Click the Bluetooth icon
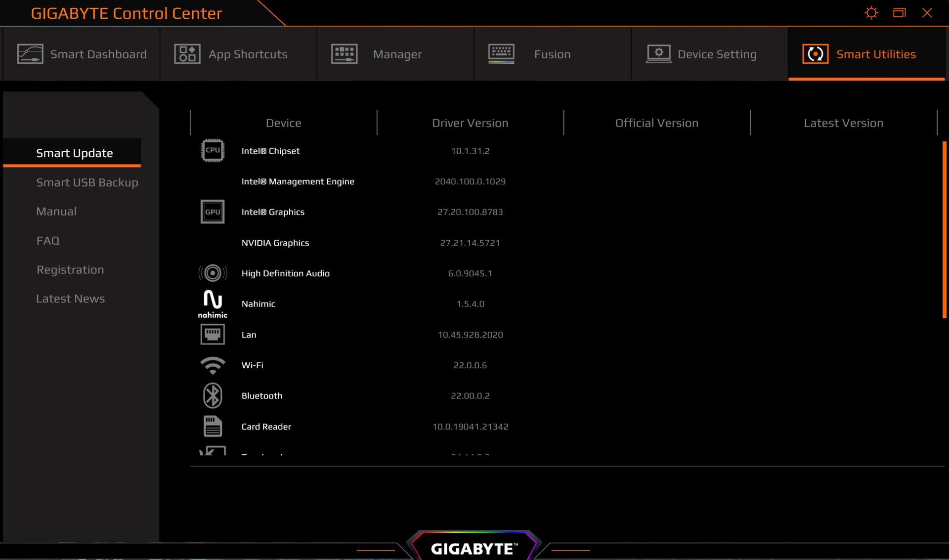The image size is (949, 560). pos(213,395)
